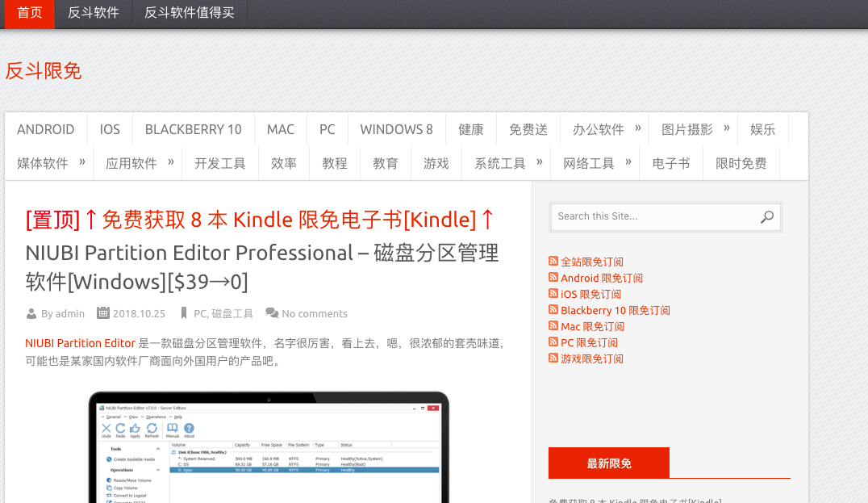The width and height of the screenshot is (868, 503).
Task: Open the 首页 tab in top bar
Action: click(x=30, y=13)
